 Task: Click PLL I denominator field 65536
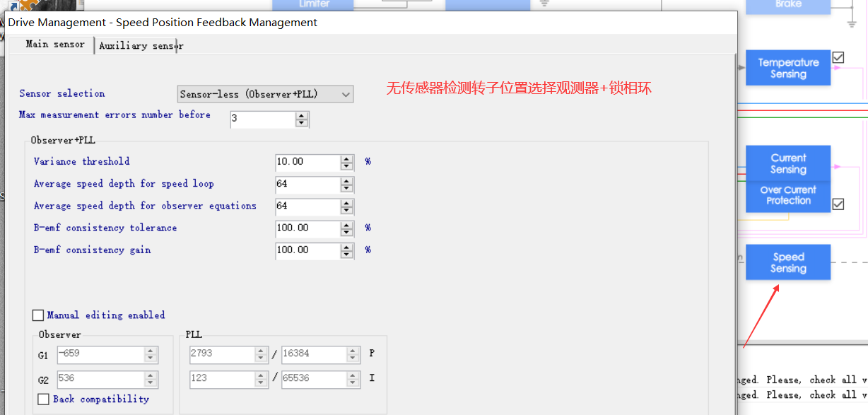315,379
